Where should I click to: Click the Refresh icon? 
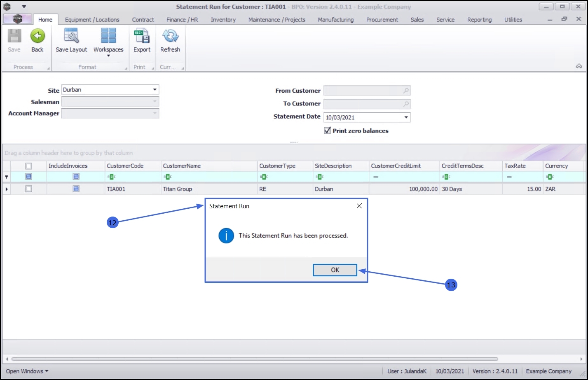click(x=170, y=36)
